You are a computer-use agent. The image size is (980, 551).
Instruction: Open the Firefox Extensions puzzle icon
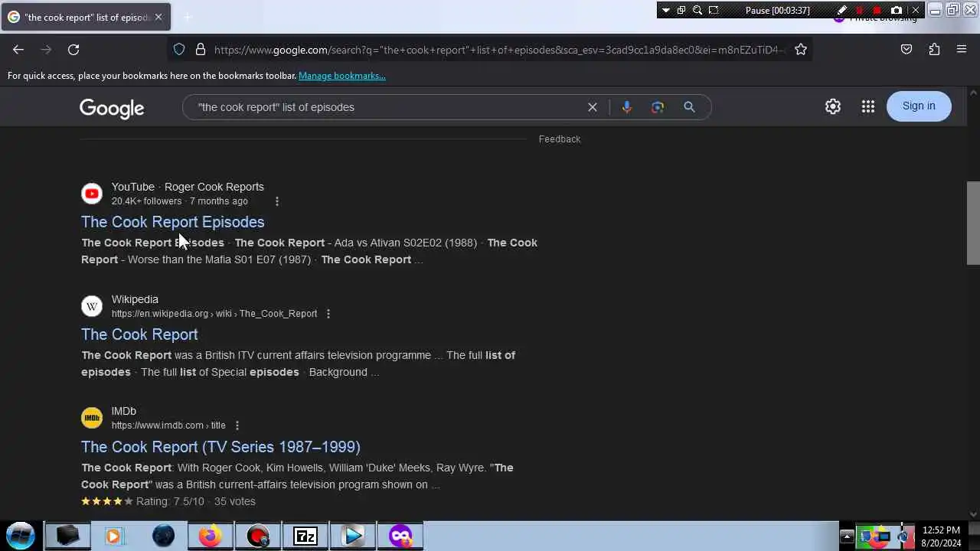click(x=934, y=50)
